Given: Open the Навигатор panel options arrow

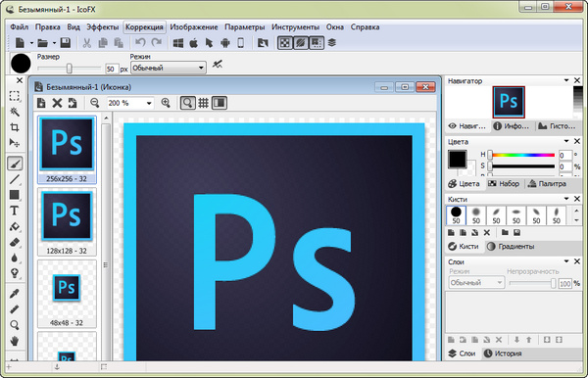Looking at the screenshot, I should coord(566,80).
